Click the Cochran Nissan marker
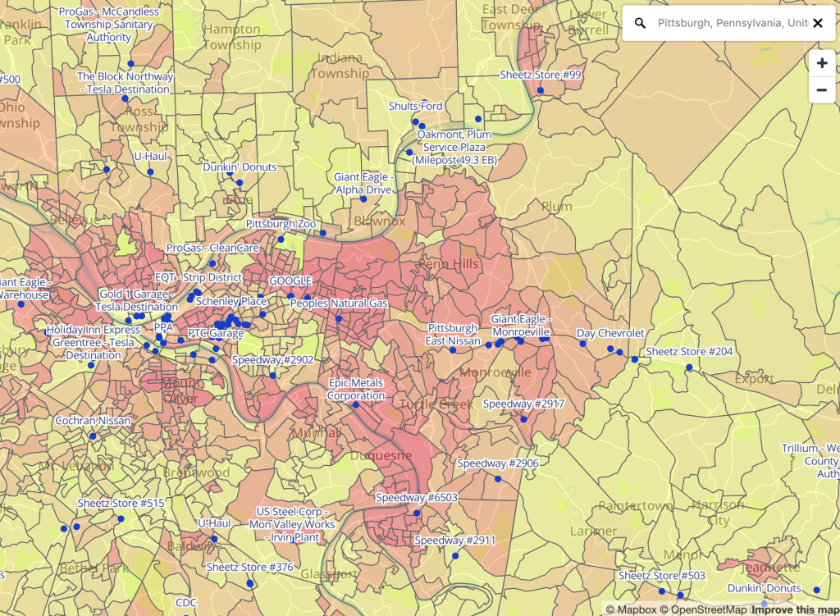 coord(92,436)
